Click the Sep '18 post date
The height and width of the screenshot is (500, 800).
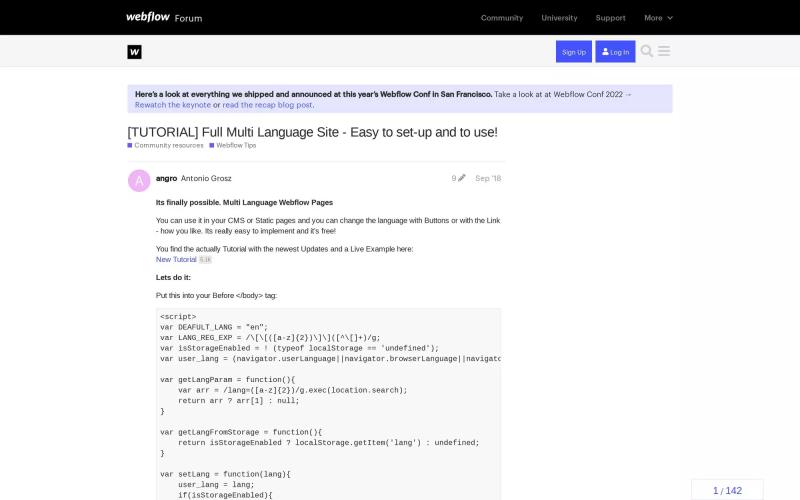pyautogui.click(x=488, y=178)
